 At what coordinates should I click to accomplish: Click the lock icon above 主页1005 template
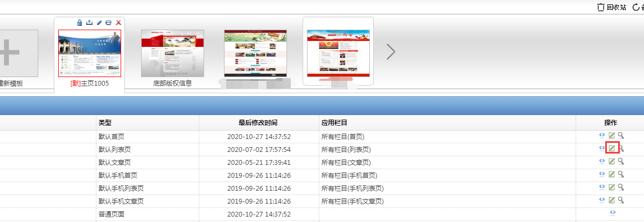[80, 23]
